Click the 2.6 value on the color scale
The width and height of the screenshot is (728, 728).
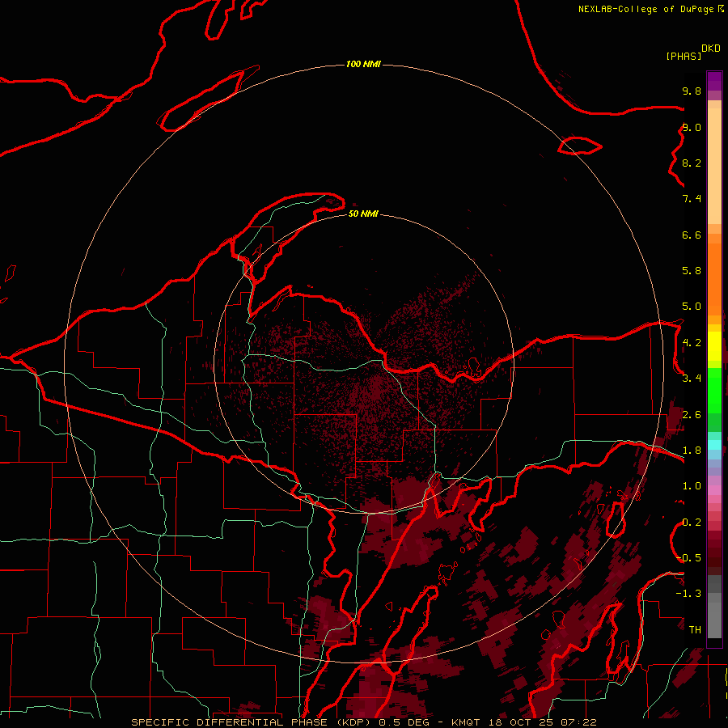click(692, 415)
